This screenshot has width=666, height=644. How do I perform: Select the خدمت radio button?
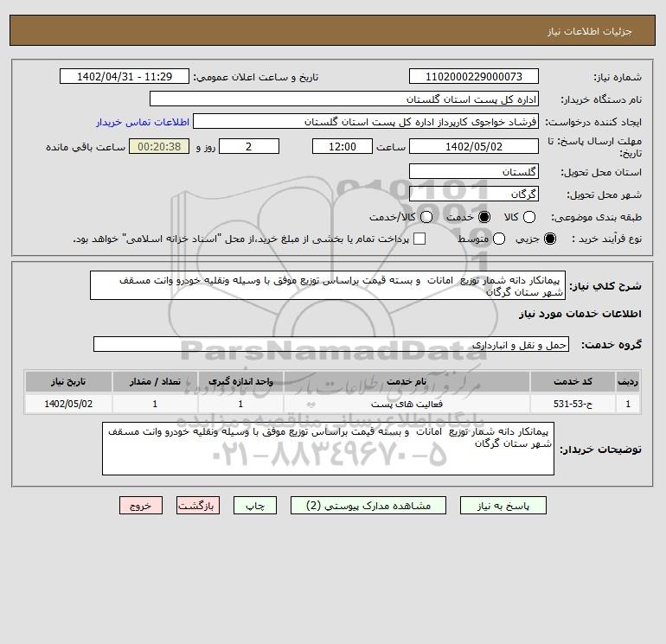point(483,217)
